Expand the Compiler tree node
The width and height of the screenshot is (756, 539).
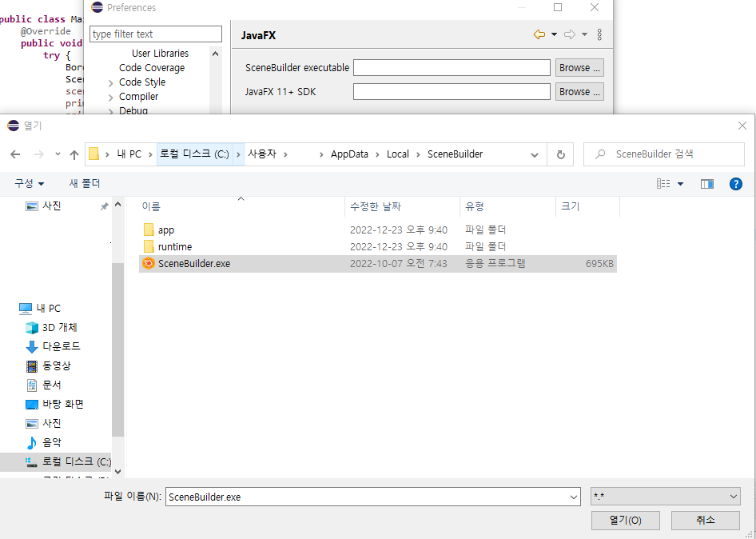[110, 98]
